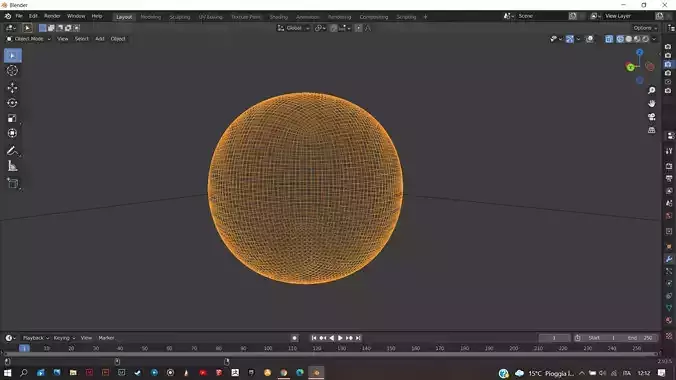Activate the Transform tool
This screenshot has height=380, width=676.
click(13, 133)
